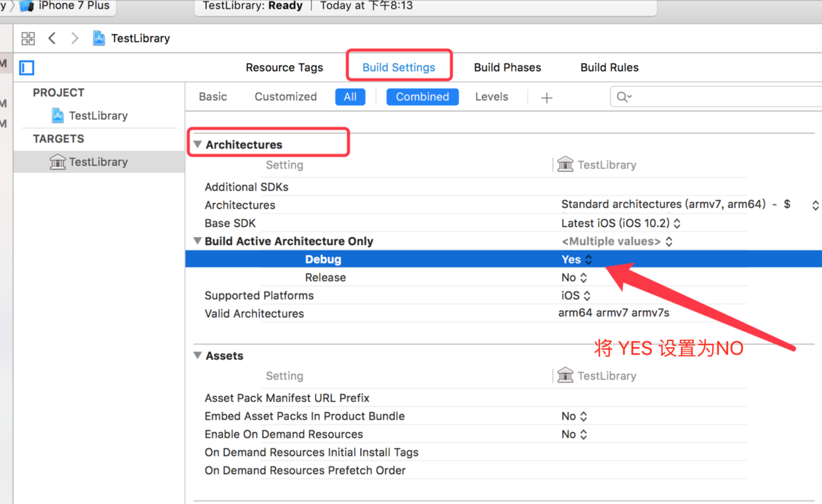The height and width of the screenshot is (504, 822).
Task: Switch to Build Settings tab
Action: coord(398,68)
